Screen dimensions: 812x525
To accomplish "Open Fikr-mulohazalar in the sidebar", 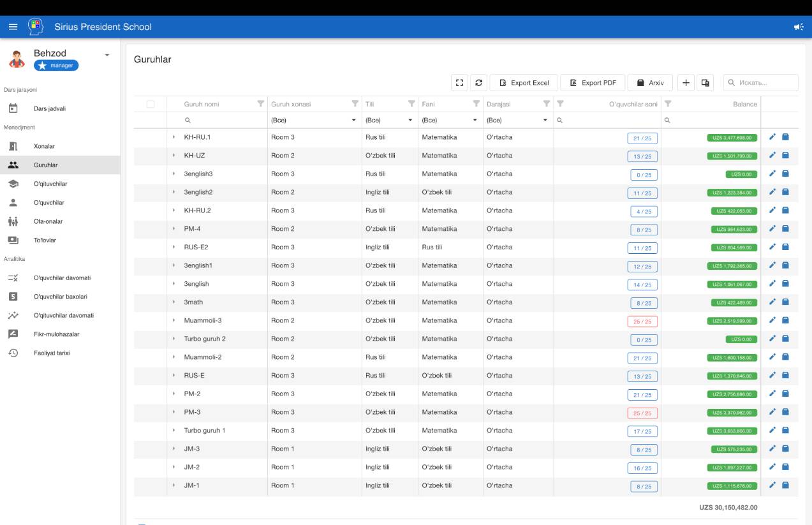I will click(x=60, y=334).
